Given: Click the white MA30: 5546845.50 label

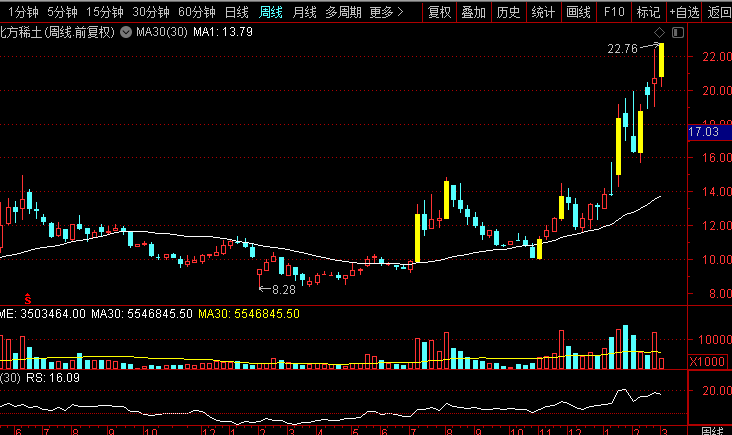Looking at the screenshot, I should click(141, 314).
